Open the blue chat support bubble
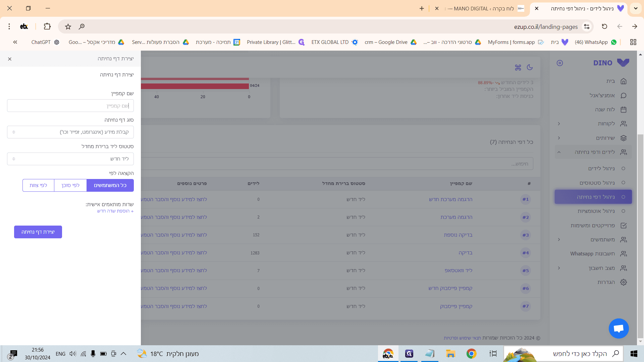 (x=619, y=328)
